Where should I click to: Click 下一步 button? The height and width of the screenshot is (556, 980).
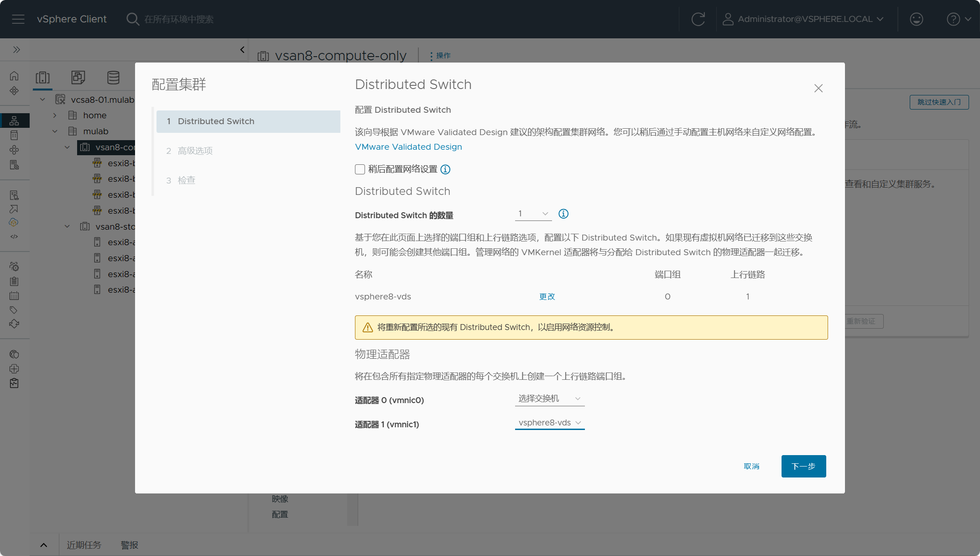(x=803, y=467)
